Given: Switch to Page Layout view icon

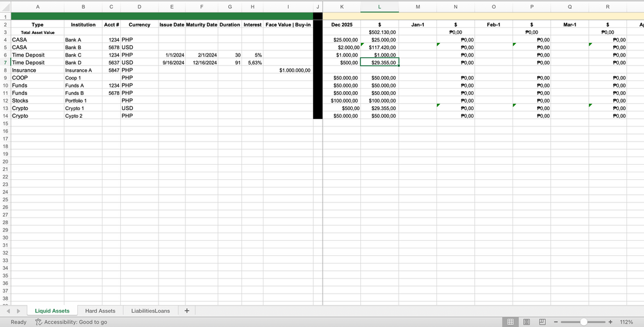Looking at the screenshot, I should point(526,322).
